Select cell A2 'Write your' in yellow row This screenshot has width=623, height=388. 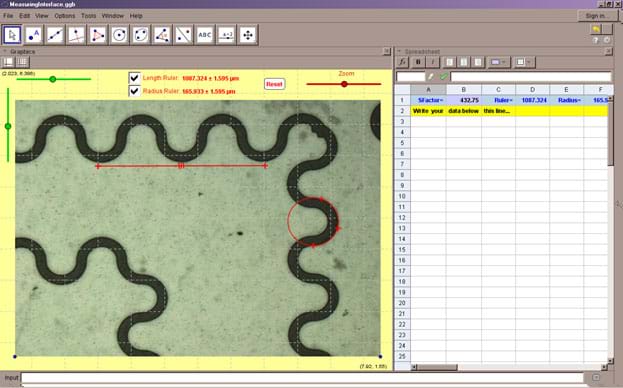pyautogui.click(x=428, y=111)
